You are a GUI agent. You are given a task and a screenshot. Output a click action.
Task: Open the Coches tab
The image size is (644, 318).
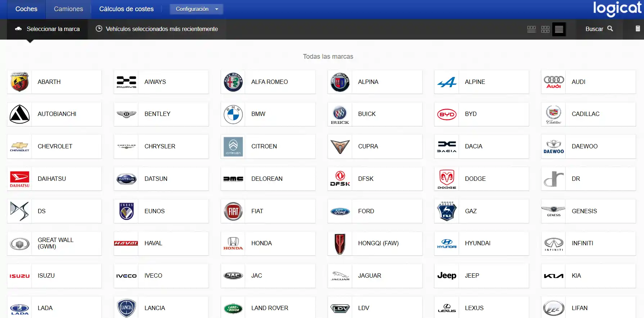coord(26,9)
